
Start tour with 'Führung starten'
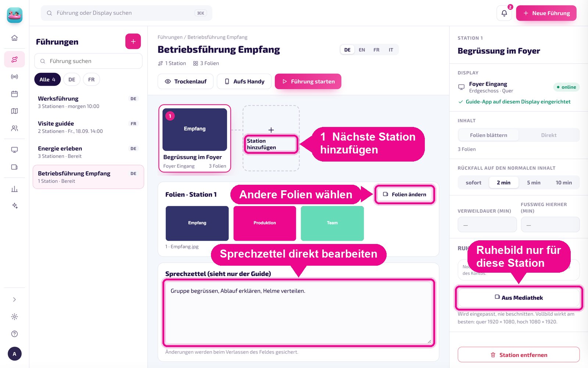click(308, 81)
